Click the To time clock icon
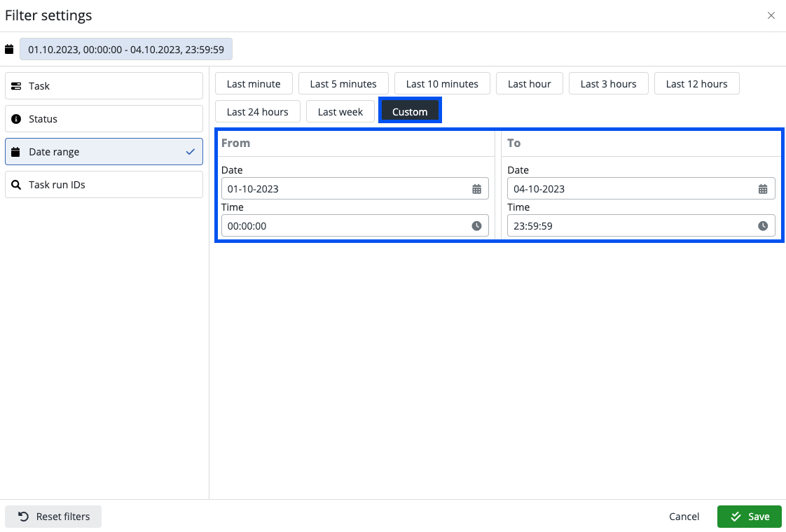The width and height of the screenshot is (786, 532). click(763, 226)
